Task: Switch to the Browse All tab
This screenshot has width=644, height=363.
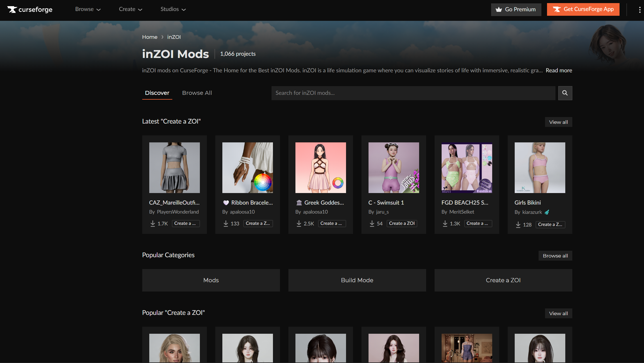Action: [x=197, y=93]
